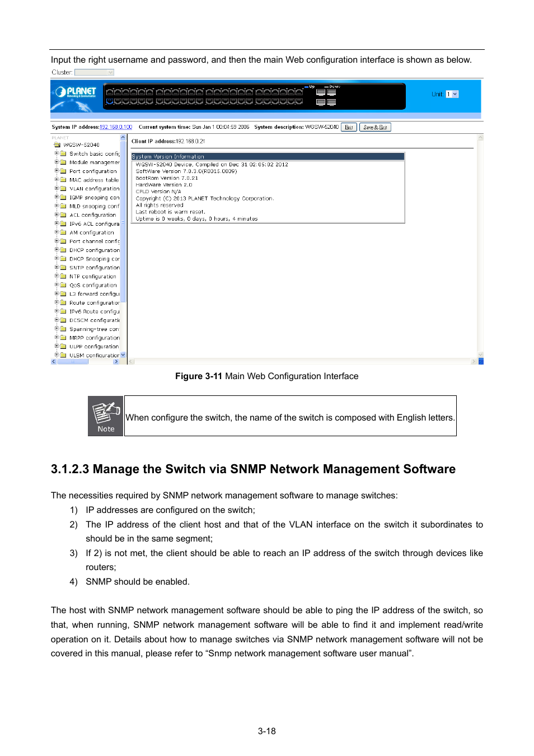Click the 'SoftWare Version 7.0.3.0' line
The width and height of the screenshot is (534, 756).
point(186,171)
